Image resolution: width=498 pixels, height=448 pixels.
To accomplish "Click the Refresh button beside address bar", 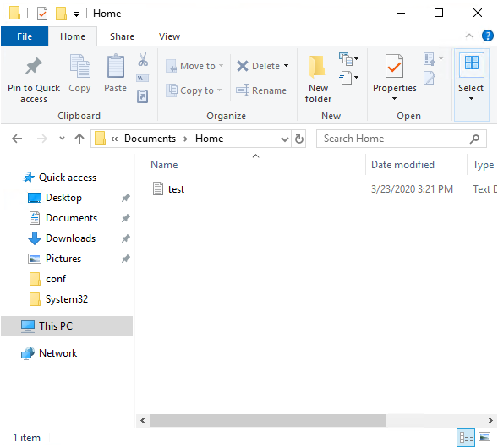I will coord(298,139).
